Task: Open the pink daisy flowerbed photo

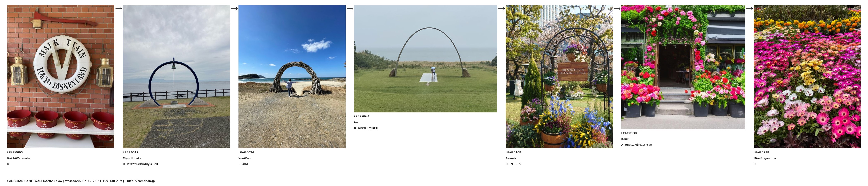Action: (x=807, y=77)
